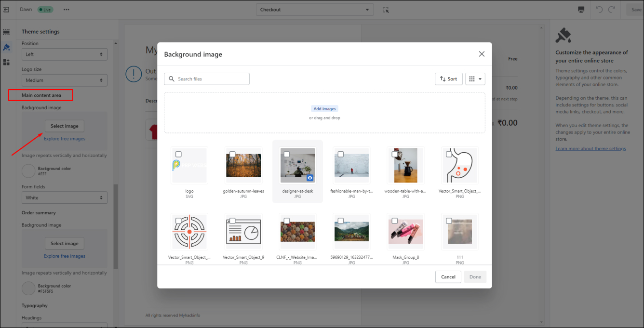Select the Mask_Group_8 lipstick thumbnail
Viewport: 644px width, 328px height.
pos(405,232)
